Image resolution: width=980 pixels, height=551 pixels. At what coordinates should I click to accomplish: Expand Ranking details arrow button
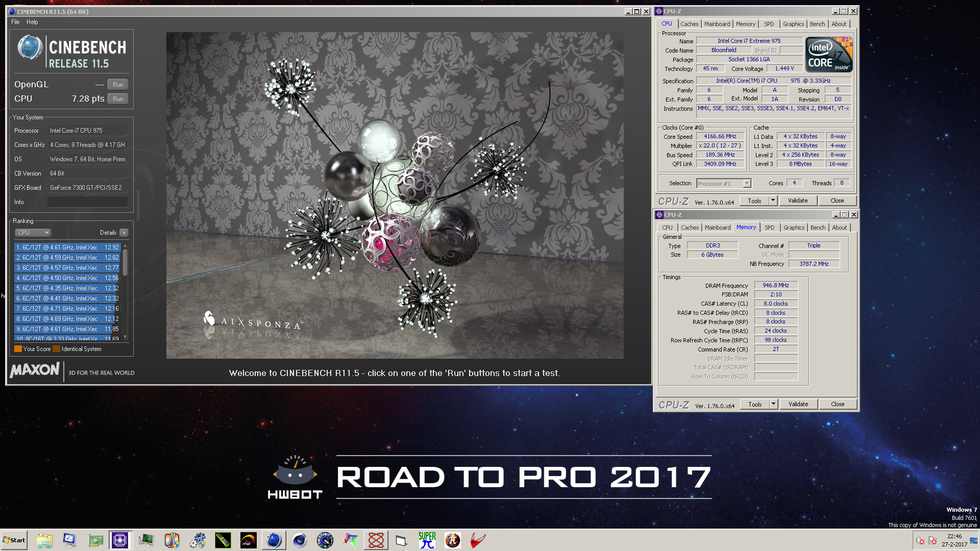coord(124,233)
